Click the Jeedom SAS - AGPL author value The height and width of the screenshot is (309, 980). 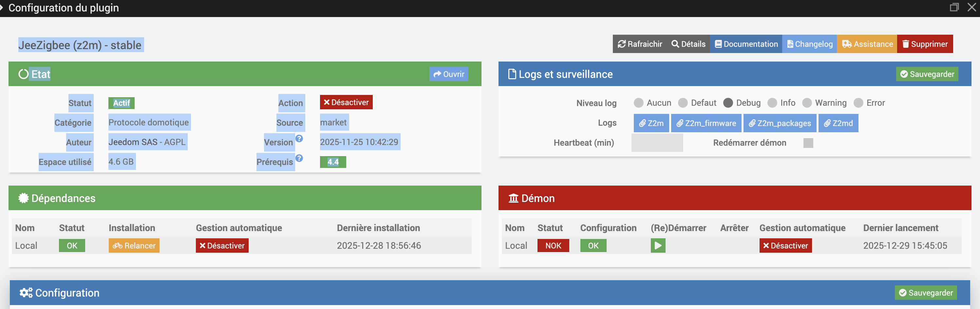click(x=147, y=142)
